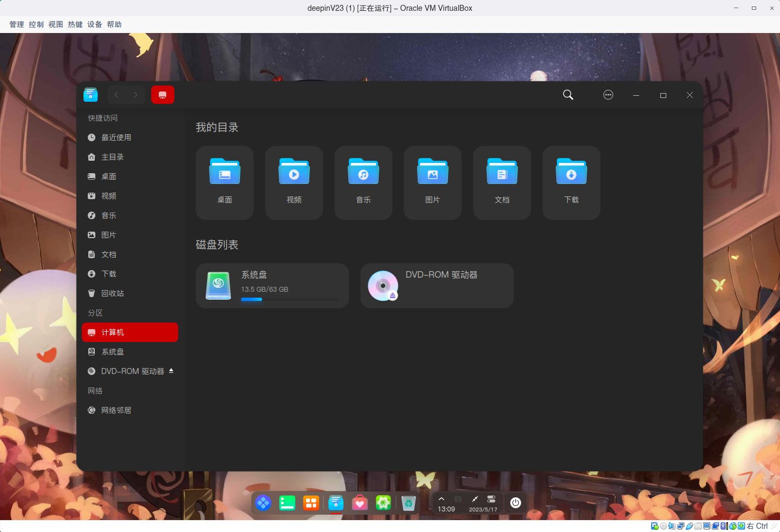This screenshot has height=532, width=780.
Task: Open the three-dot options menu
Action: (608, 95)
